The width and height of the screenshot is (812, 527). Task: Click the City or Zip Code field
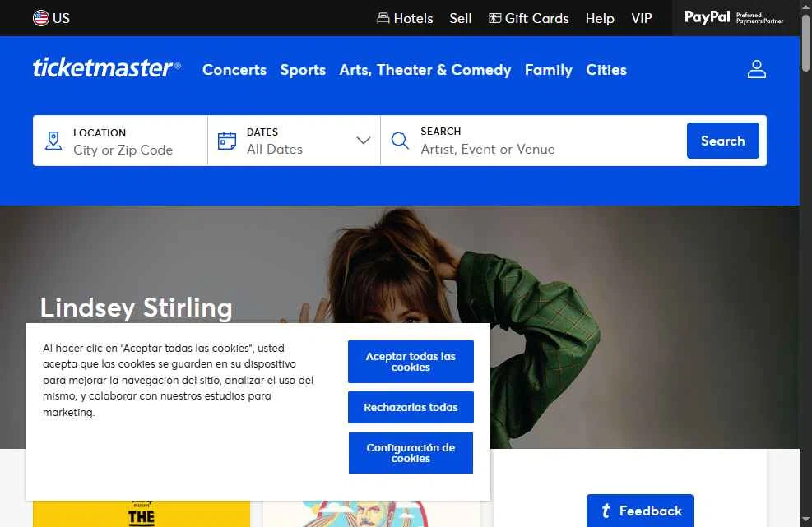[x=123, y=150]
